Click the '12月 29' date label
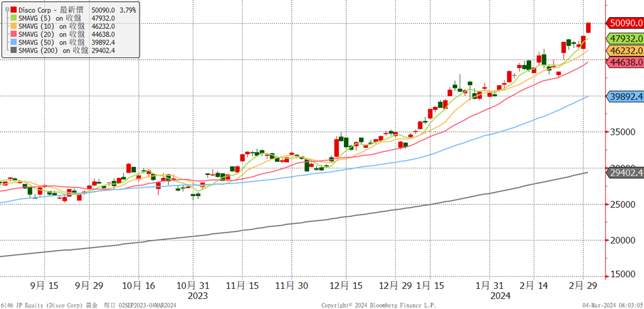This screenshot has width=644, height=309. pos(395,285)
